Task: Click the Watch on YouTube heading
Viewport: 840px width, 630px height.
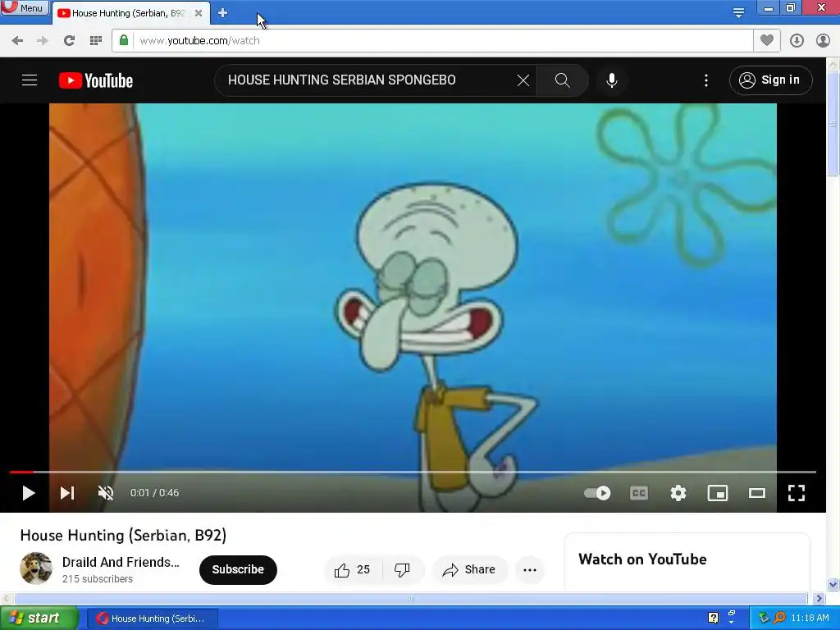Action: pyautogui.click(x=642, y=559)
